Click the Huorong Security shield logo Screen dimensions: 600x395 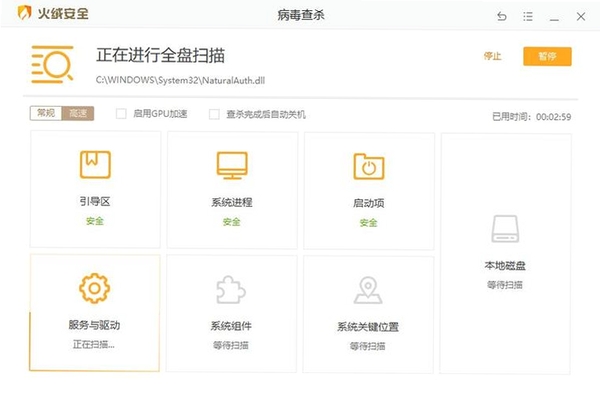pos(24,13)
